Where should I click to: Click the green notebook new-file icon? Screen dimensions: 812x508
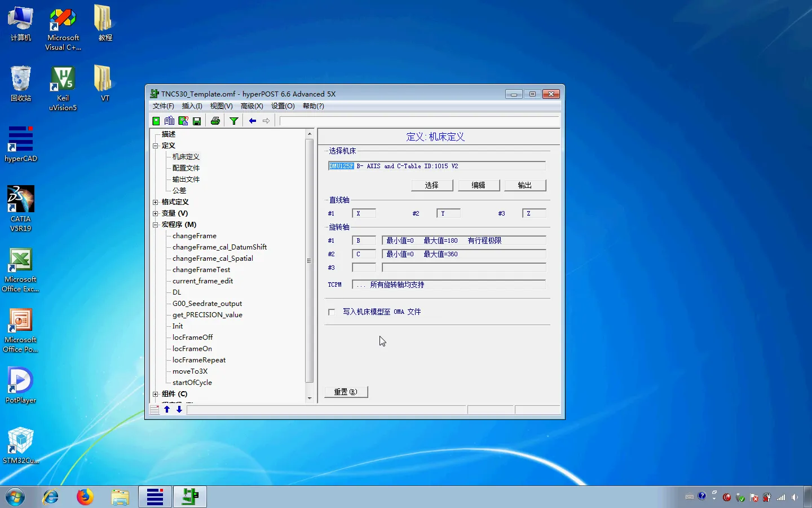coord(156,121)
